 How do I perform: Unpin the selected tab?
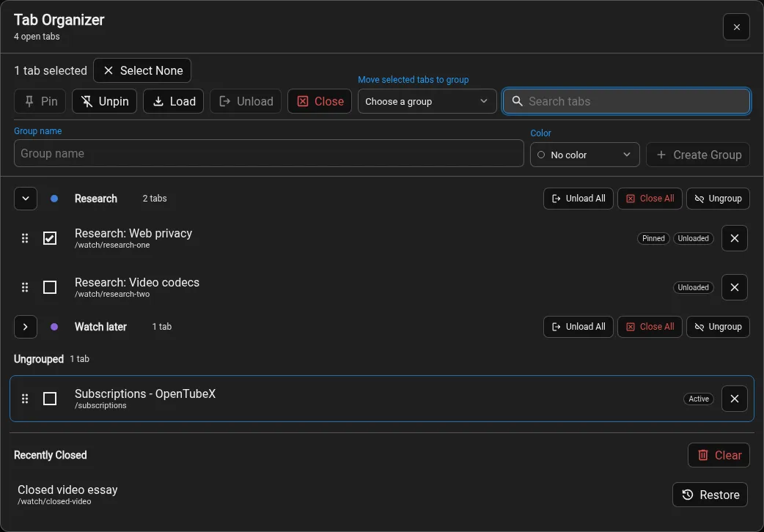pyautogui.click(x=104, y=101)
